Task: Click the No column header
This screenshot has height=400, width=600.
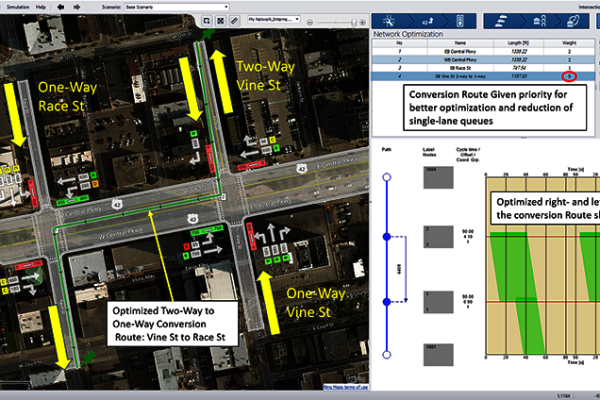Action: (399, 43)
